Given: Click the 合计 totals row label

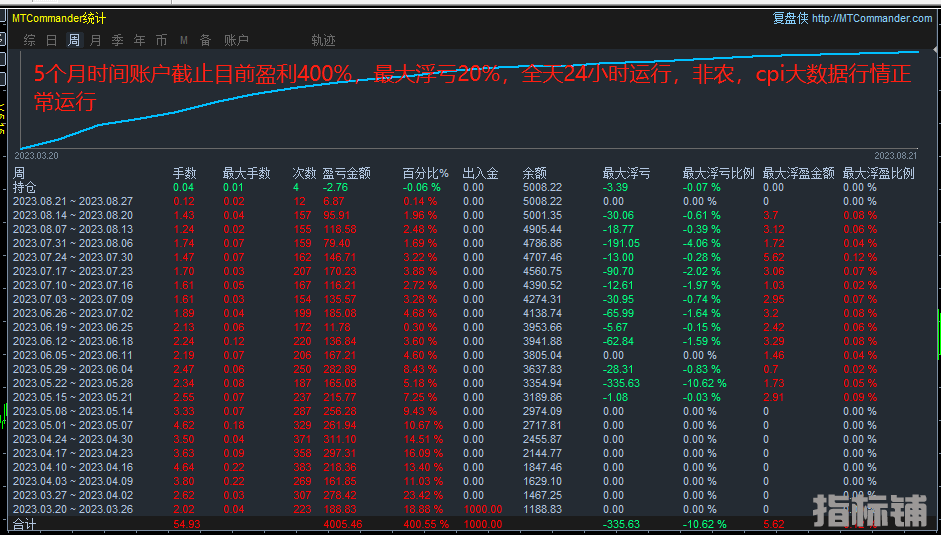Looking at the screenshot, I should (x=23, y=523).
